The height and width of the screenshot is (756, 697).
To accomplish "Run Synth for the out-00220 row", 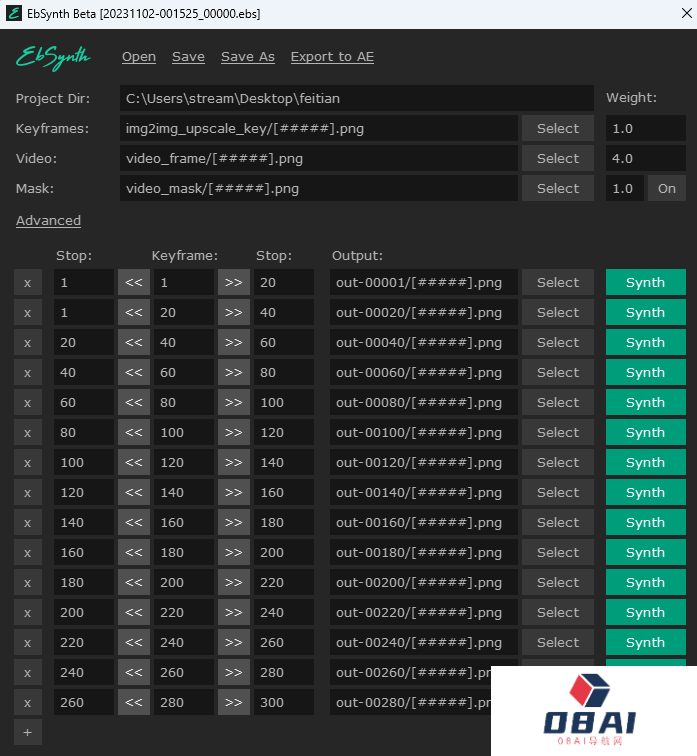I will tap(645, 612).
